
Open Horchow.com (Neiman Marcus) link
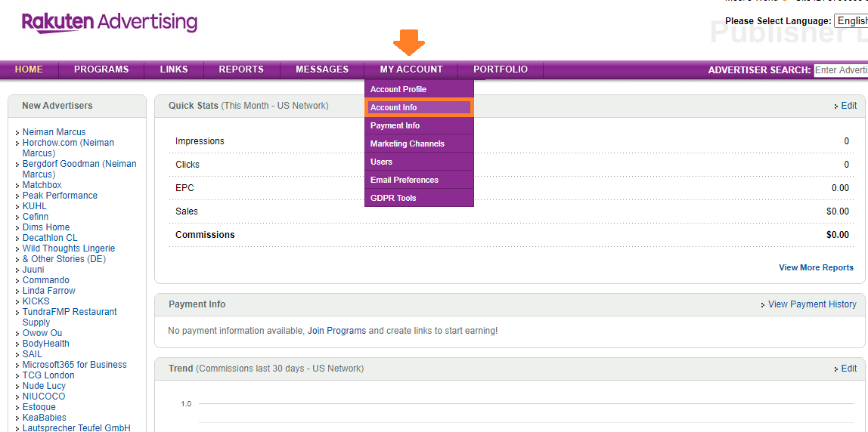coord(68,148)
